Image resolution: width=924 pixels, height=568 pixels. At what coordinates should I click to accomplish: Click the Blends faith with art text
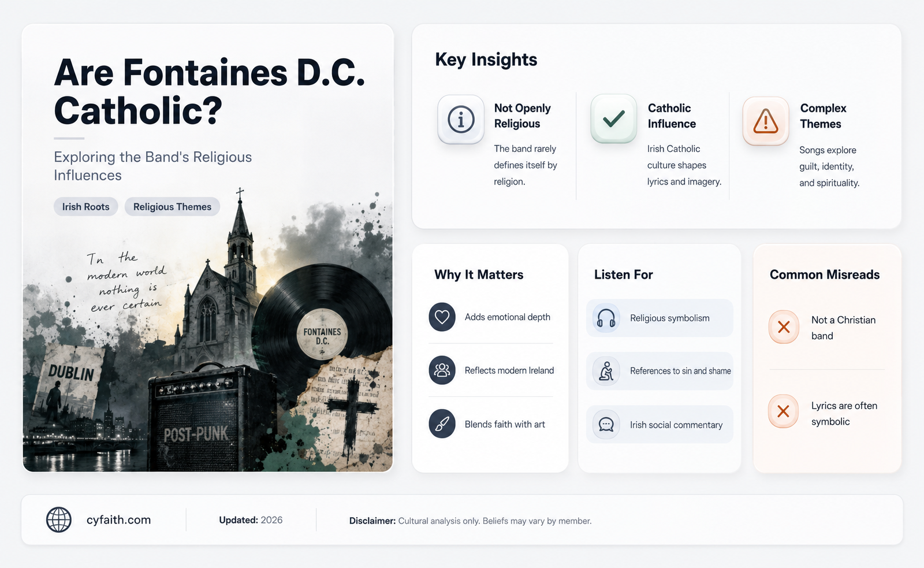[x=505, y=424]
